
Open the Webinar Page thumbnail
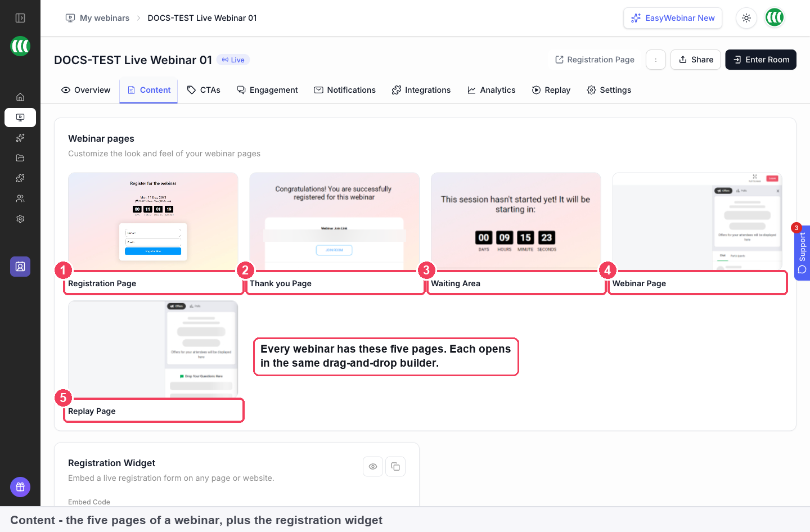click(697, 222)
